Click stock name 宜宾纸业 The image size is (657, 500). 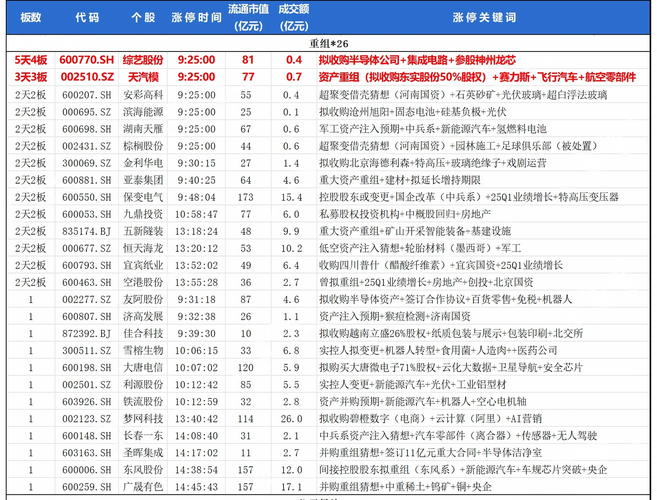pos(143,265)
